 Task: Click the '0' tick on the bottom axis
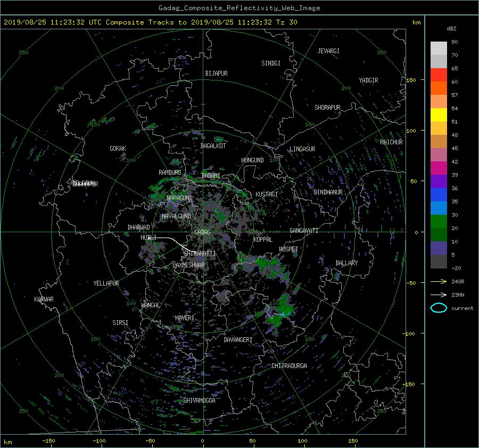point(202,441)
